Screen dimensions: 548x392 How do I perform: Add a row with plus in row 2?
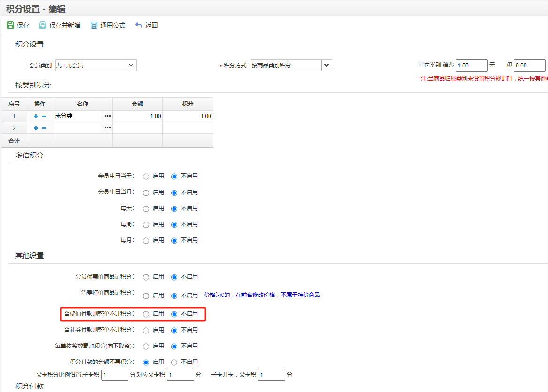[36, 128]
